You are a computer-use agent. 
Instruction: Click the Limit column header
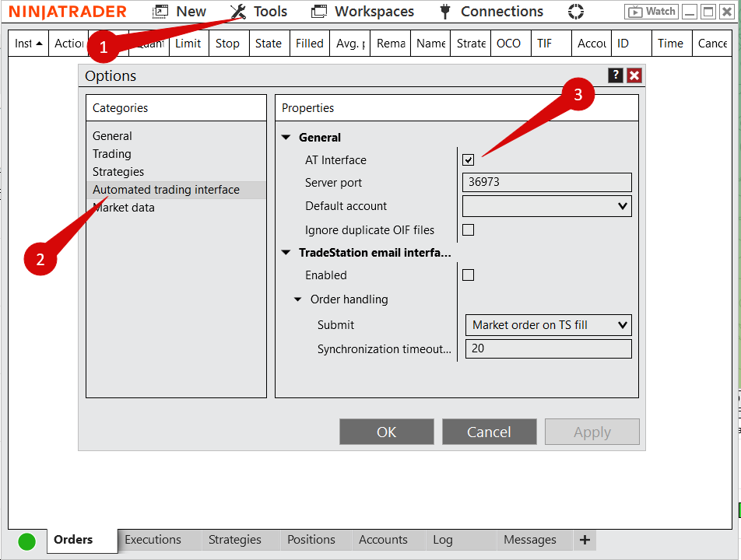[x=188, y=44]
